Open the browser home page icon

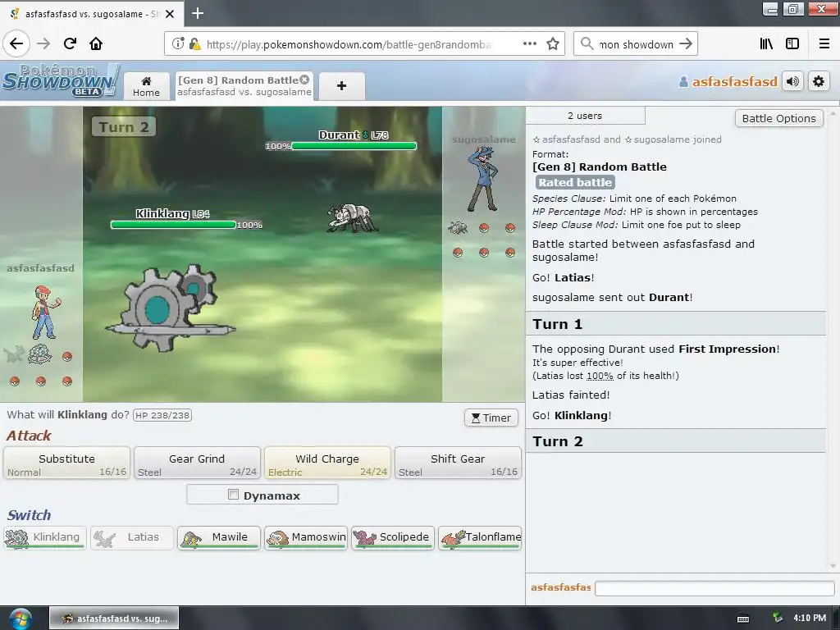click(x=96, y=43)
